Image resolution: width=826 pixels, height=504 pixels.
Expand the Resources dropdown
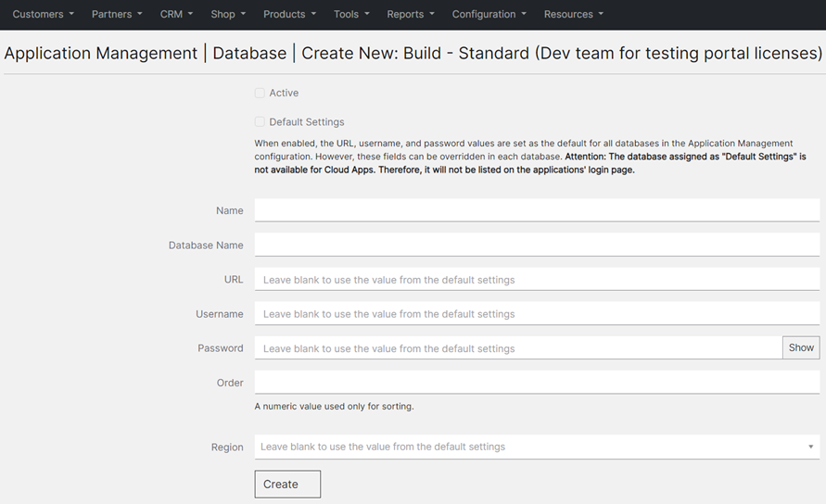click(x=574, y=14)
